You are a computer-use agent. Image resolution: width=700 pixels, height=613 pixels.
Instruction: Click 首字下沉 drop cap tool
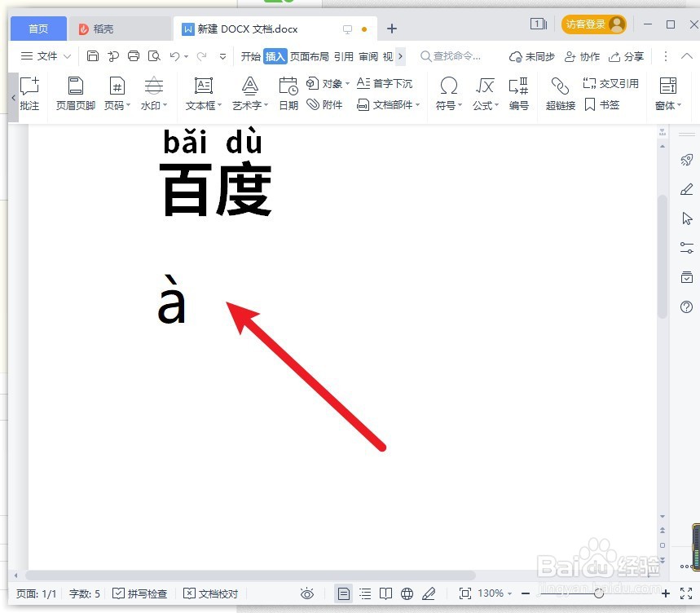tap(385, 83)
